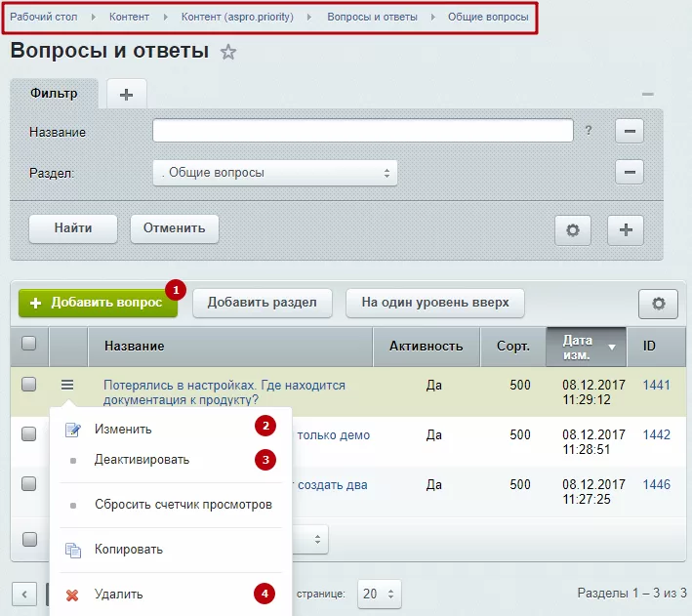Remove the Название filter row

coord(630,131)
